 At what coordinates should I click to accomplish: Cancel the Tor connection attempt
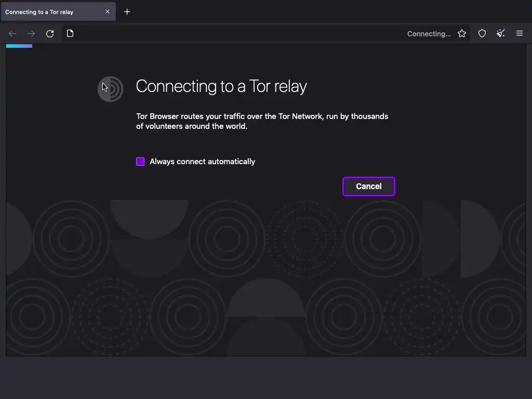click(369, 187)
